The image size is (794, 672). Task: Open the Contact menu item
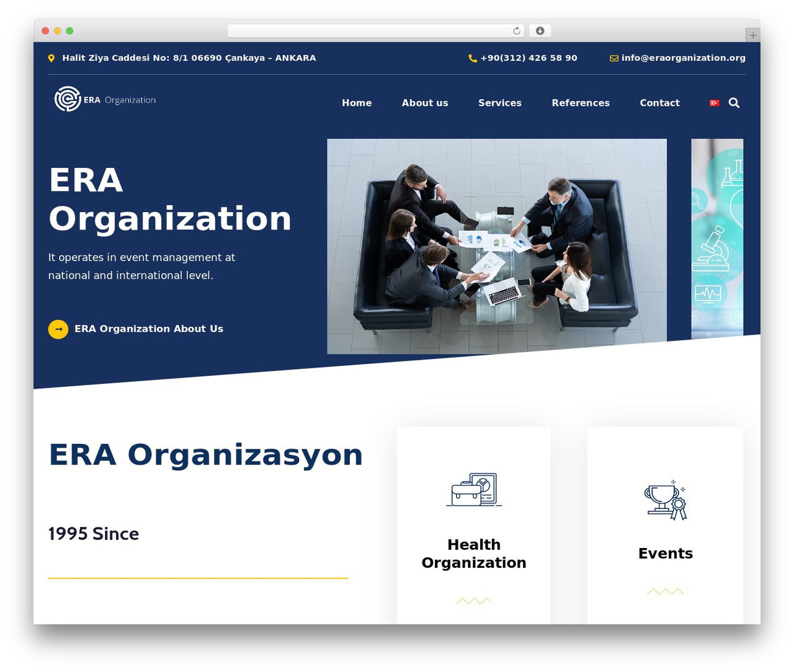point(659,103)
